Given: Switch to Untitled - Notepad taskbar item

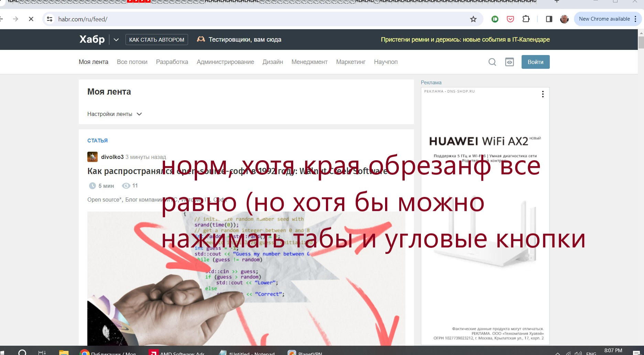Looking at the screenshot, I should [247, 353].
